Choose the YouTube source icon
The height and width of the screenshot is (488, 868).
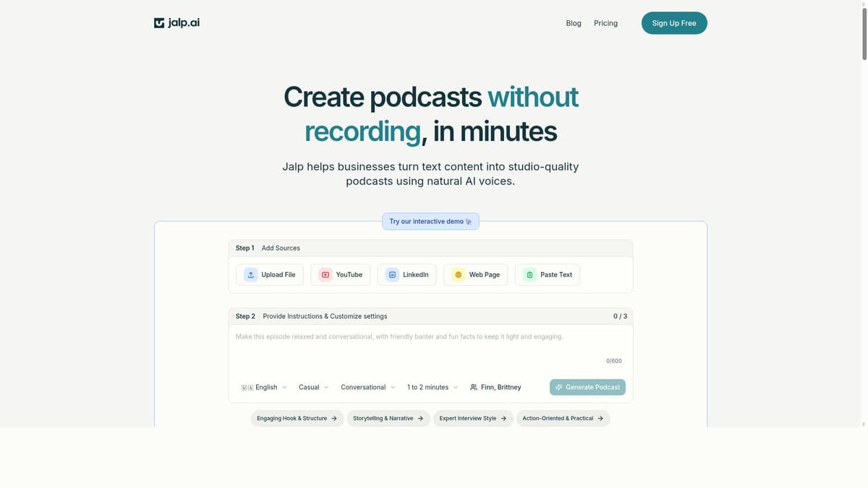point(324,274)
